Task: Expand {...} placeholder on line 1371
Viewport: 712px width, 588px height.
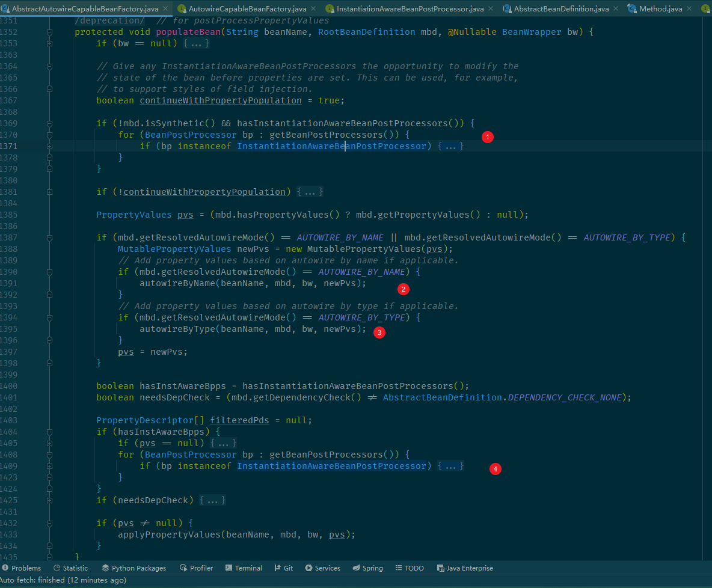Action: point(450,146)
